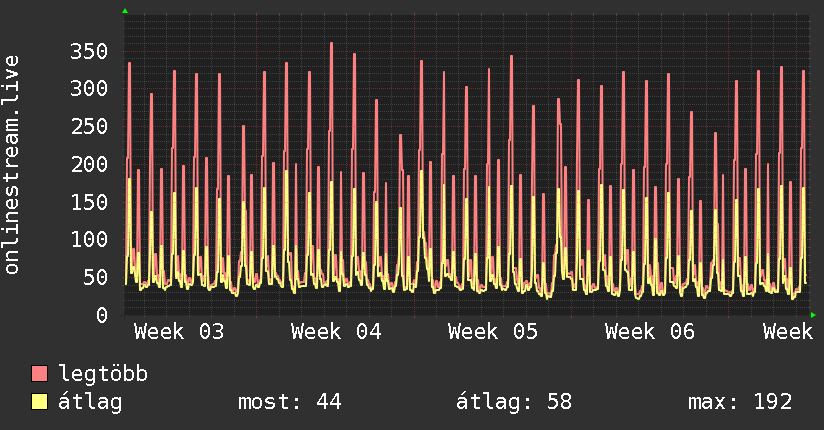Click the Week 06 axis label

point(650,332)
